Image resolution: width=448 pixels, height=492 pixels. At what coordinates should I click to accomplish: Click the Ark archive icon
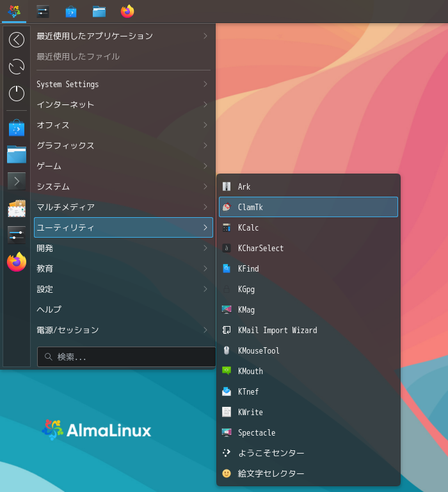[x=227, y=186]
